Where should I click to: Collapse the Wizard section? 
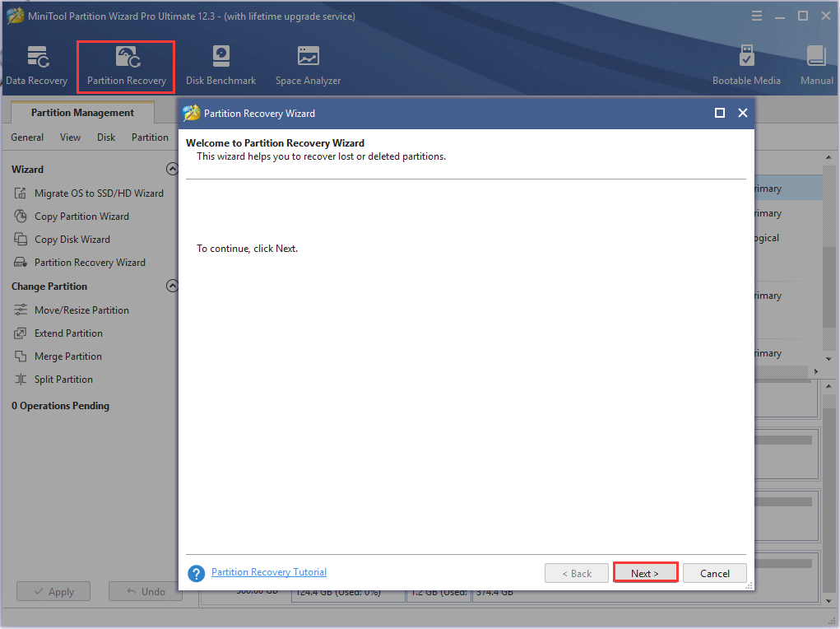click(172, 168)
